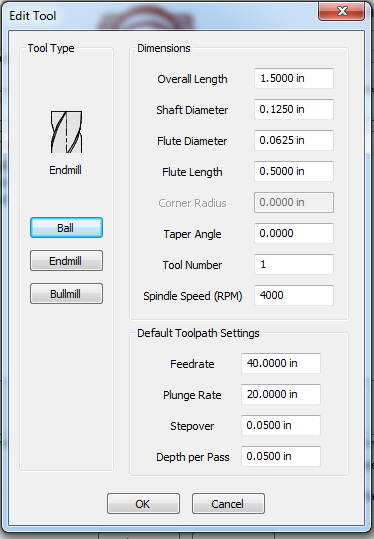The height and width of the screenshot is (539, 374).
Task: Click the Feedrate value field
Action: coord(281,363)
